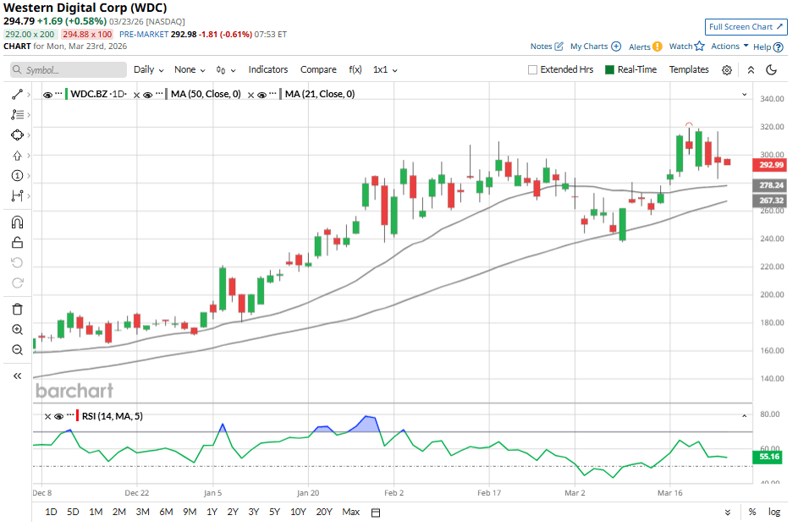Open the trash to clear drawings
Screen dimensions: 798x532
(17, 309)
